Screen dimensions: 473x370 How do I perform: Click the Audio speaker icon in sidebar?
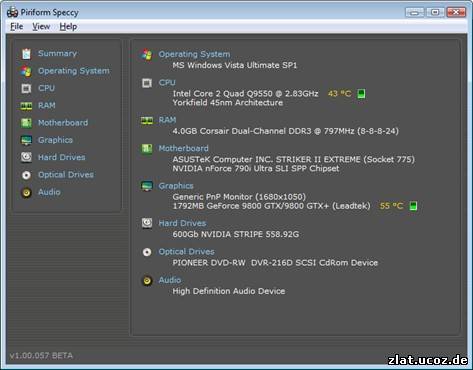26,193
